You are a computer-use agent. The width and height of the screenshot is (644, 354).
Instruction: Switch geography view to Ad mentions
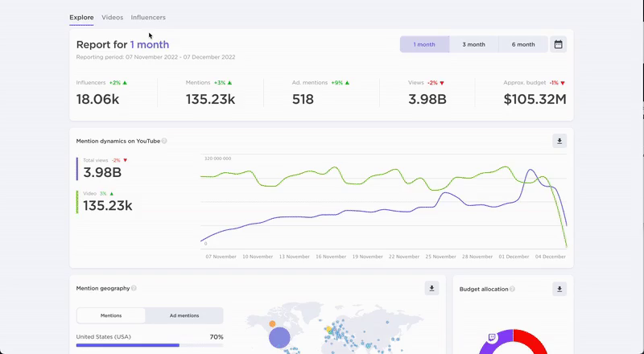click(184, 315)
